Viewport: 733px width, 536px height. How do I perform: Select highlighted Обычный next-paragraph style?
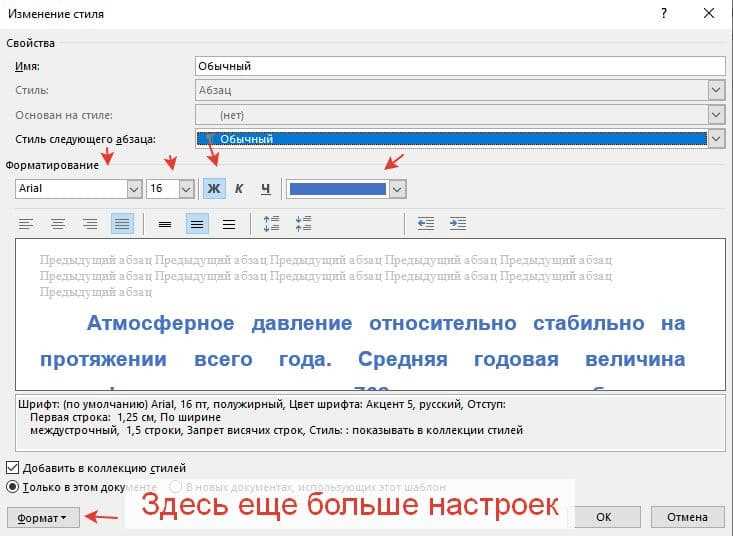click(x=452, y=139)
